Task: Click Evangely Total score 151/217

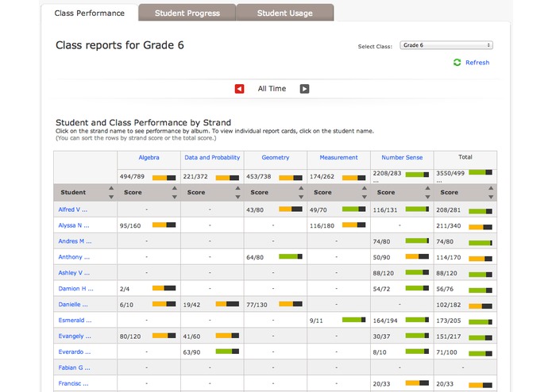Action: click(449, 336)
